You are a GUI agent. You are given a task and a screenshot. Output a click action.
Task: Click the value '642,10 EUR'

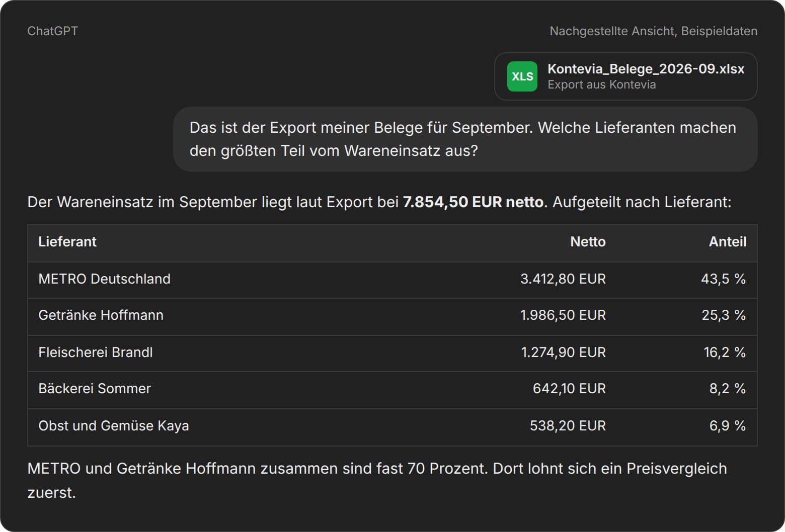click(569, 389)
